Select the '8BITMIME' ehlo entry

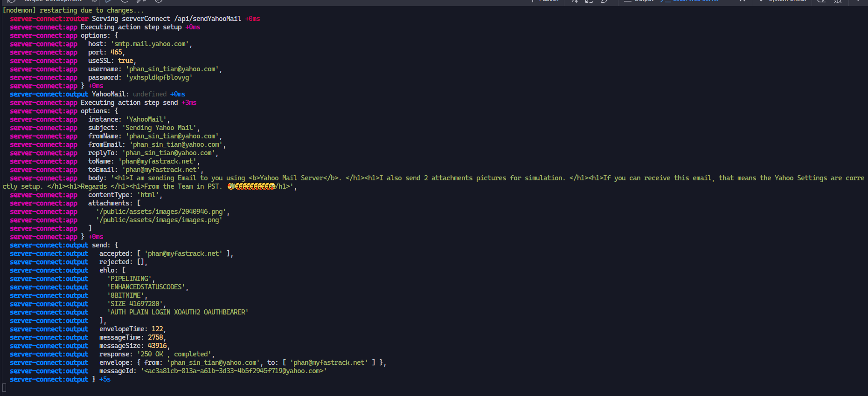pyautogui.click(x=125, y=295)
